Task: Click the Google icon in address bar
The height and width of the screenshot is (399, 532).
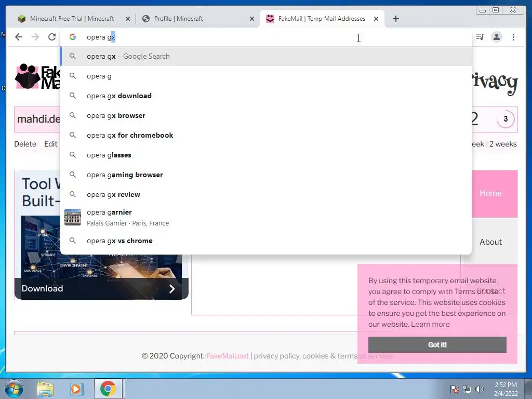Action: 73,37
